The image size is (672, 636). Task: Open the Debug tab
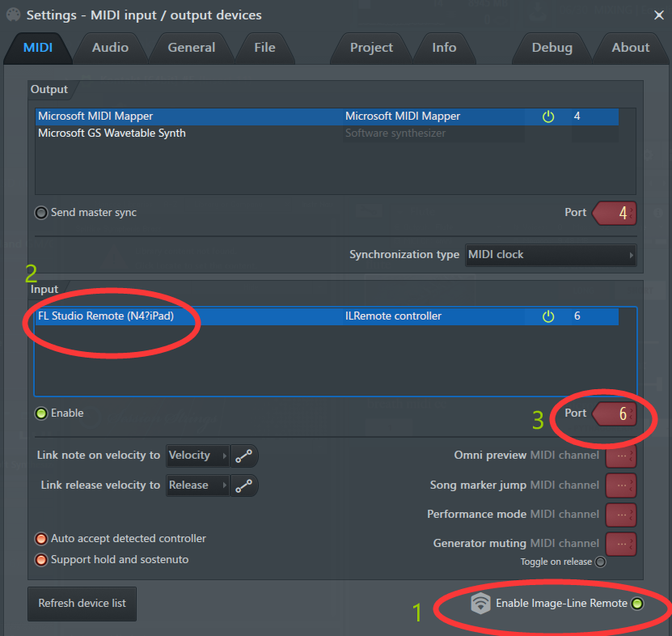click(x=552, y=48)
